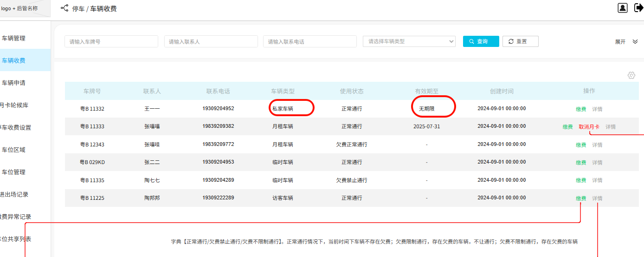Select the 请输入联系电话 input field
This screenshot has width=644, height=257.
coord(309,41)
